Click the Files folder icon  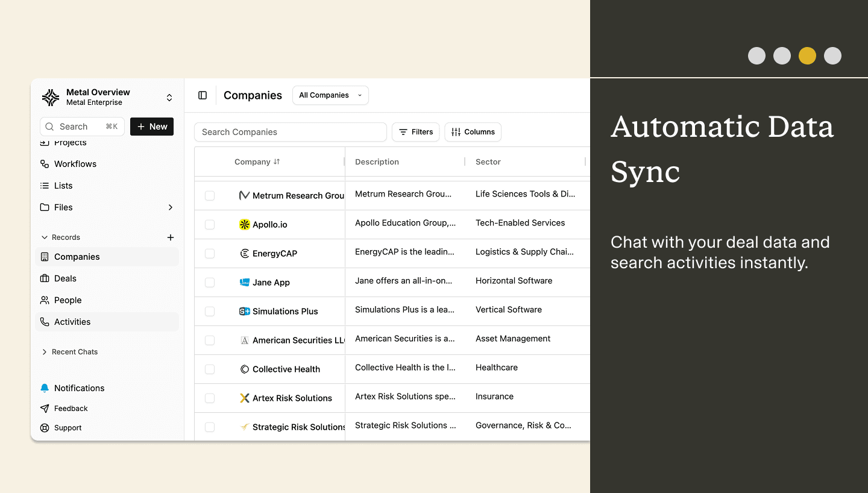pos(45,207)
